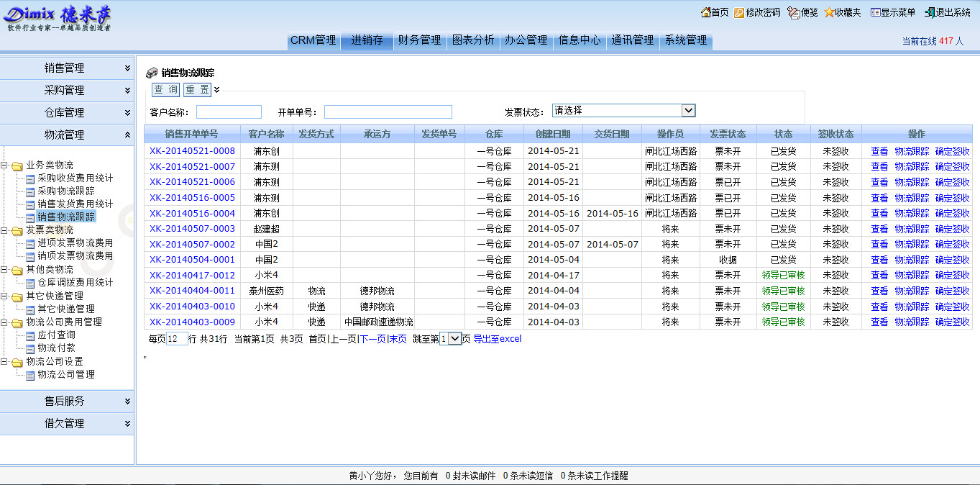
Task: Open the jump-to-page dropdown
Action: [x=454, y=339]
